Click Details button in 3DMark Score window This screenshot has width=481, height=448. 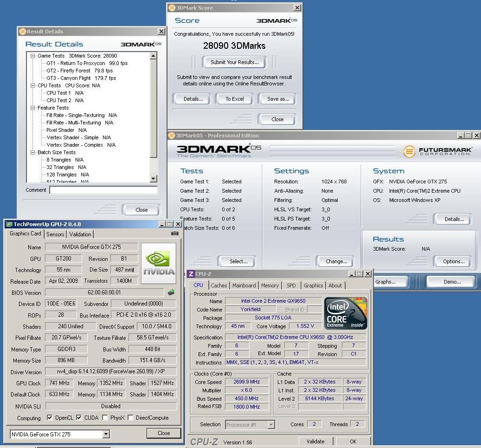tap(193, 99)
